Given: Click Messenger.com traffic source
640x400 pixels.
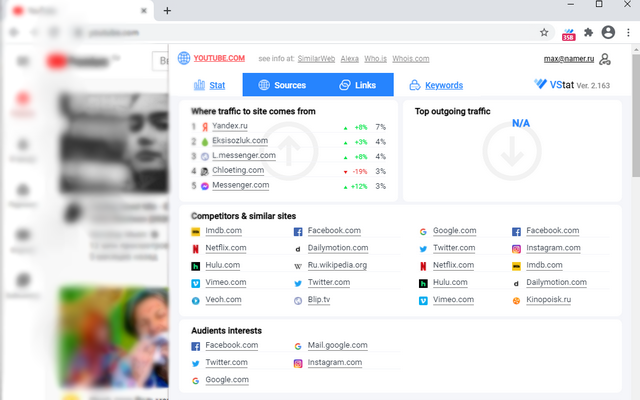Looking at the screenshot, I should [x=240, y=185].
